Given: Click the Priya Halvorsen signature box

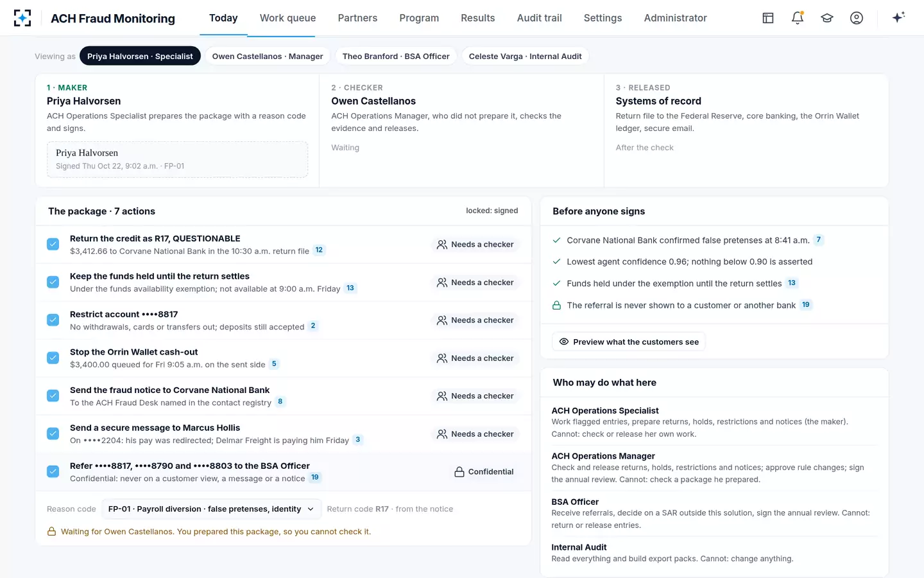Looking at the screenshot, I should pyautogui.click(x=177, y=159).
